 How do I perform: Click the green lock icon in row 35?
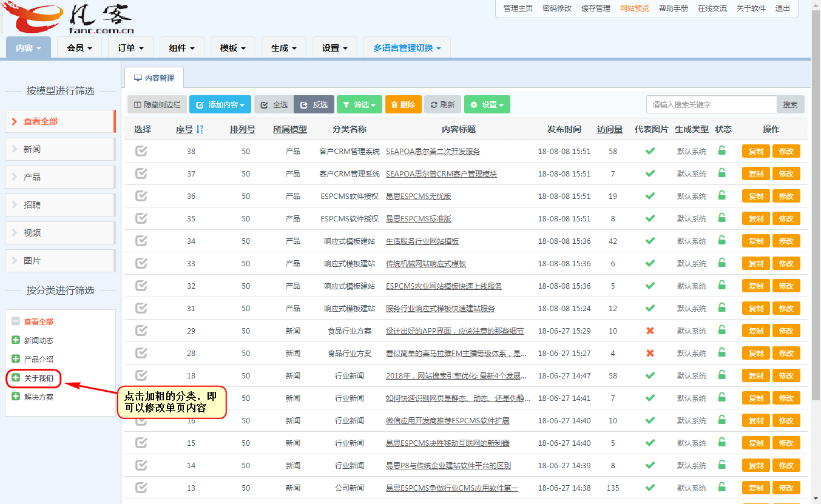click(x=721, y=218)
